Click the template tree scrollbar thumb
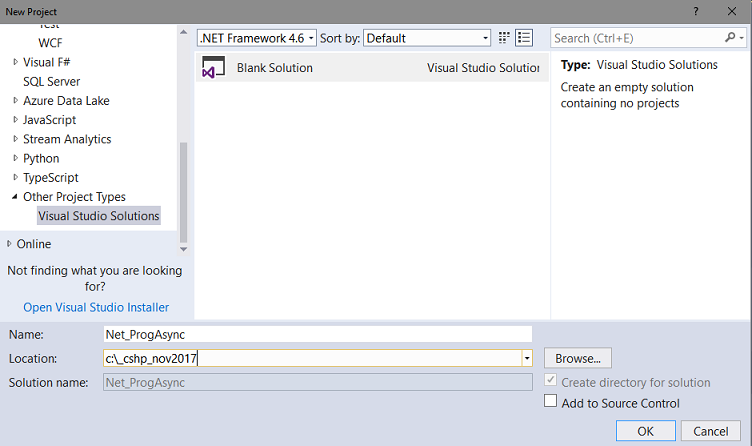 pyautogui.click(x=183, y=193)
